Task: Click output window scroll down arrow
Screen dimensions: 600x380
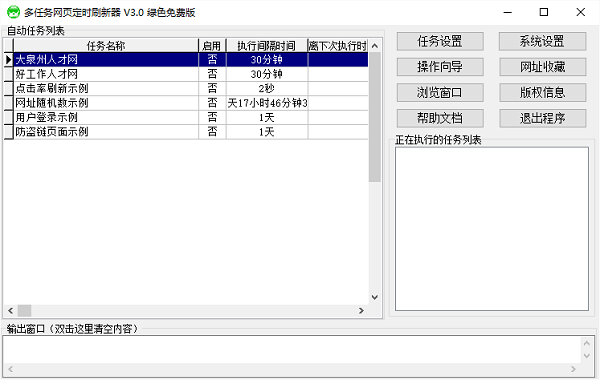Action: [587, 356]
